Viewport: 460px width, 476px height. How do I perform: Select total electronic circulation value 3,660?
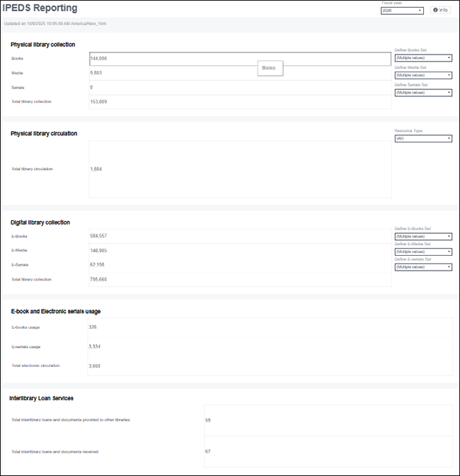pyautogui.click(x=94, y=365)
